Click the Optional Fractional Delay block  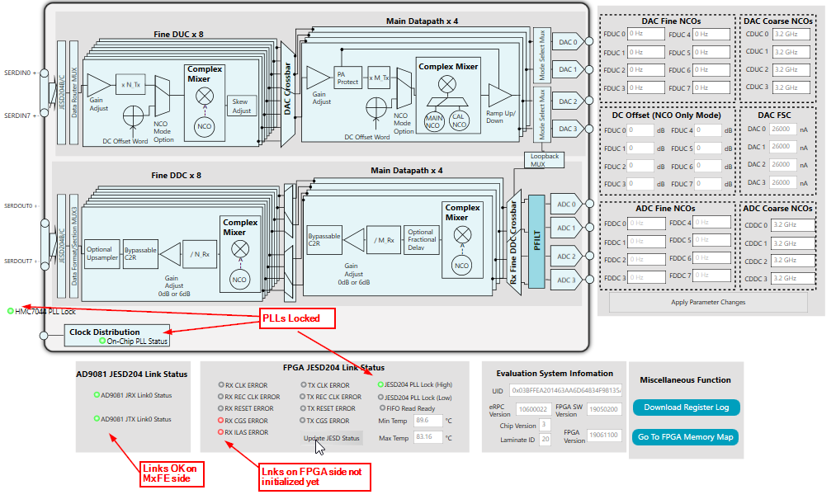point(422,240)
